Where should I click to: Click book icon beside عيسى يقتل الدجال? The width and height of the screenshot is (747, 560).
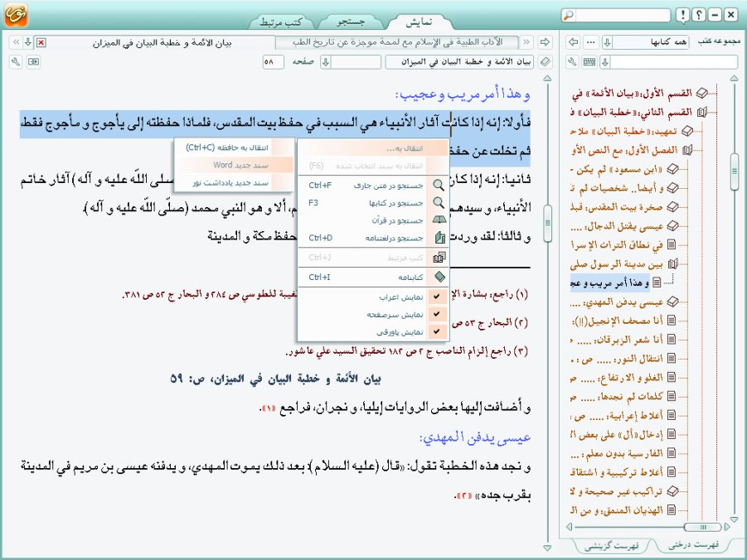pos(672,225)
